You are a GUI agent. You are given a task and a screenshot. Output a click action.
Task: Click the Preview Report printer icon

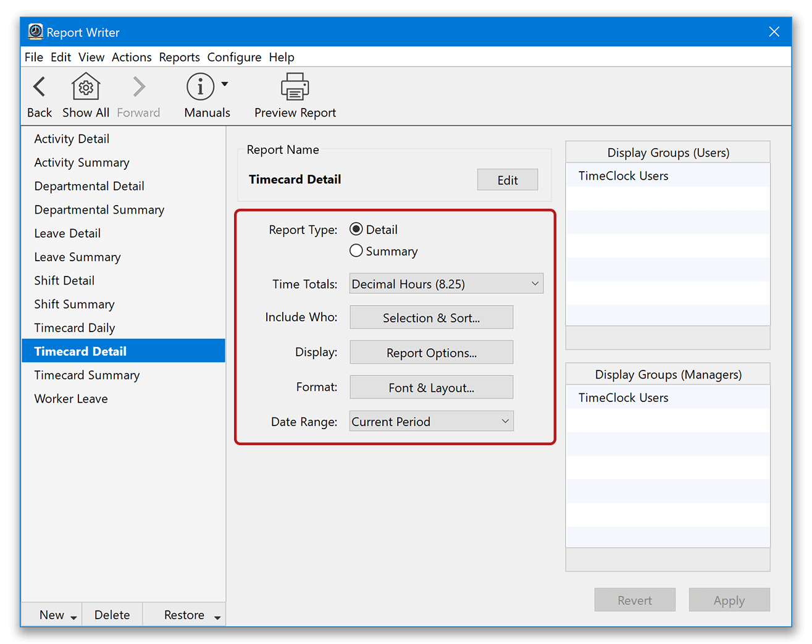(x=295, y=86)
